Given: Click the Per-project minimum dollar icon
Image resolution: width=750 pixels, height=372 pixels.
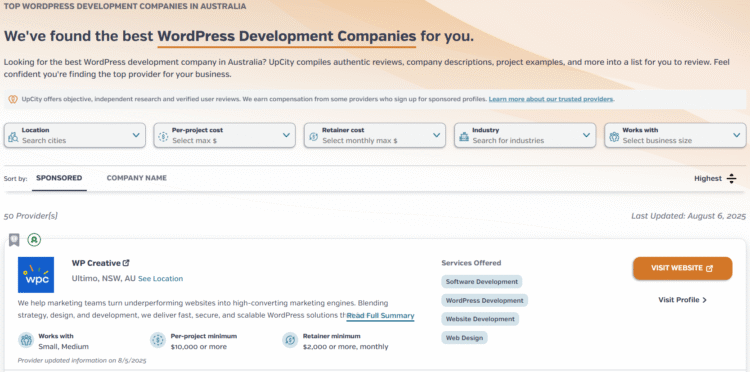Looking at the screenshot, I should [x=158, y=340].
